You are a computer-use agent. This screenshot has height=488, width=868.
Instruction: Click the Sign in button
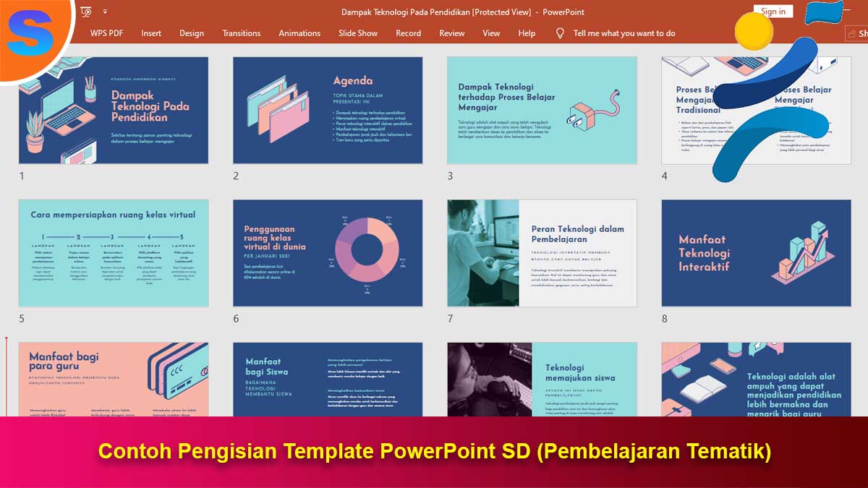pyautogui.click(x=773, y=12)
